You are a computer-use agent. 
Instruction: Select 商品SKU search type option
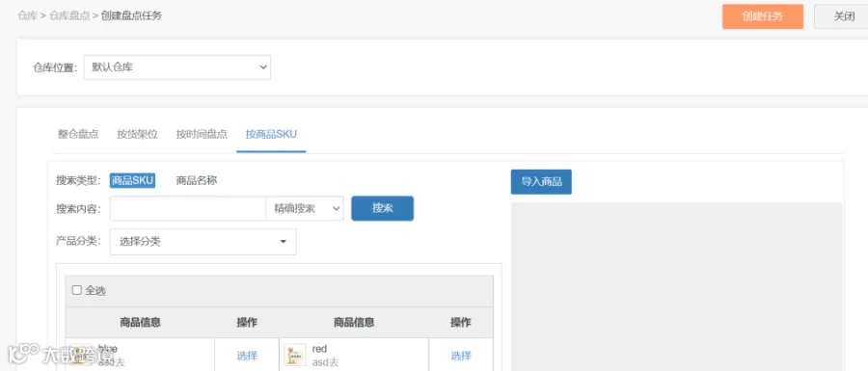[132, 180]
